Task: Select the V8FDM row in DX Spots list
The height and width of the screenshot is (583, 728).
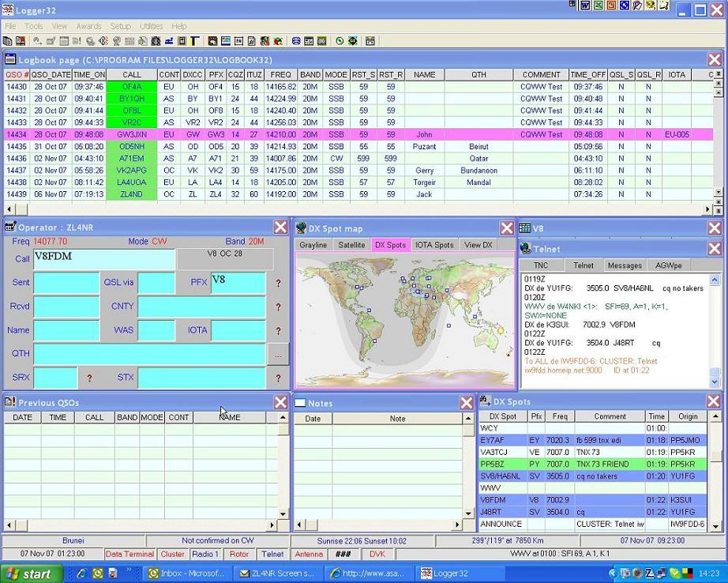Action: click(x=593, y=500)
